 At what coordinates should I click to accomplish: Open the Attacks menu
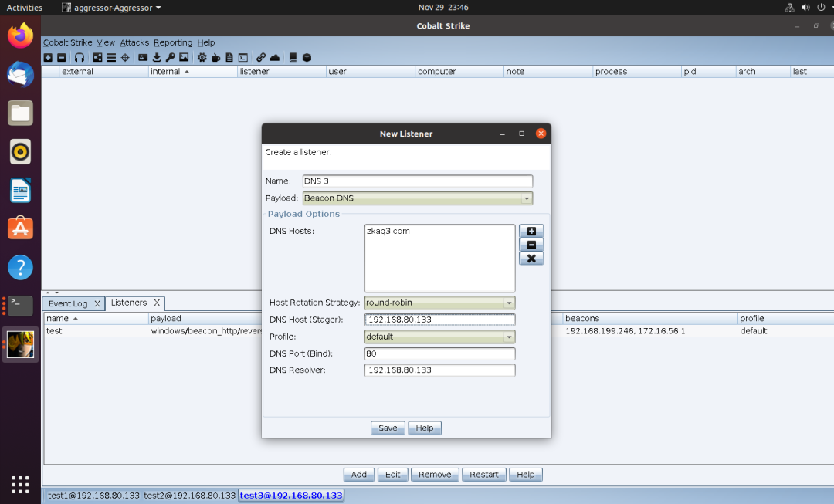point(134,42)
